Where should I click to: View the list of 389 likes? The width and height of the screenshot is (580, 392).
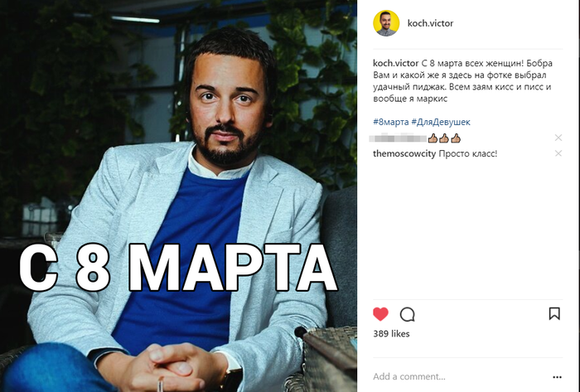391,333
